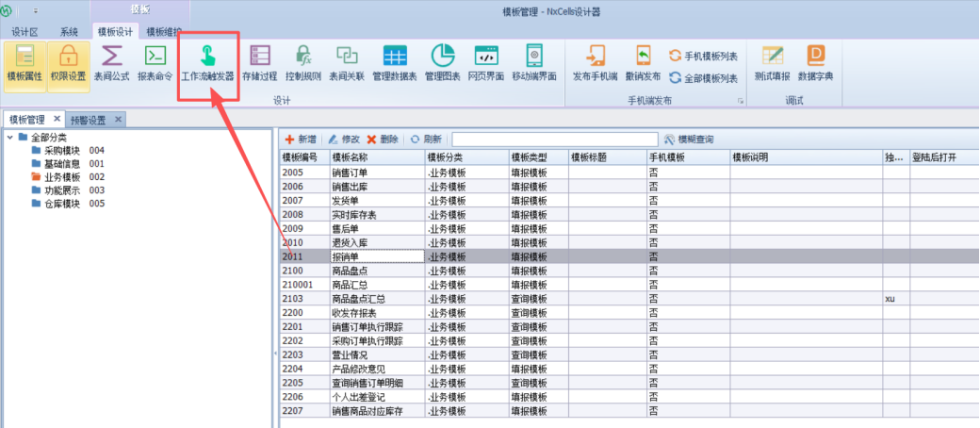
Task: Open 管理数据表 tool
Action: (x=394, y=62)
